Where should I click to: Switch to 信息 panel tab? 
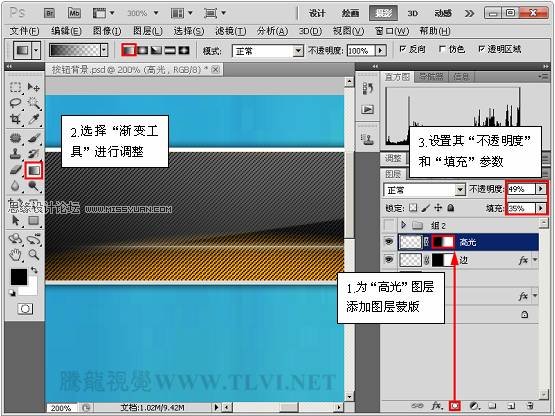(x=461, y=76)
